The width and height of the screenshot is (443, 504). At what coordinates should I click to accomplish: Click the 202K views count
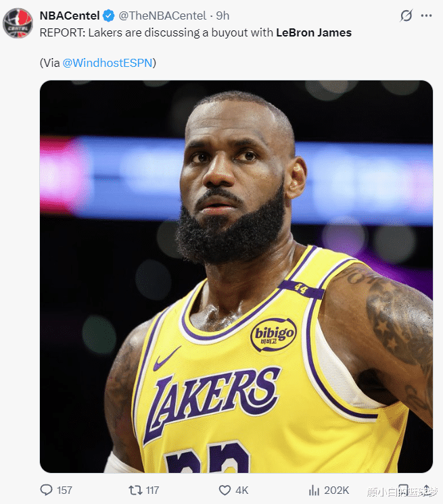[x=337, y=490]
